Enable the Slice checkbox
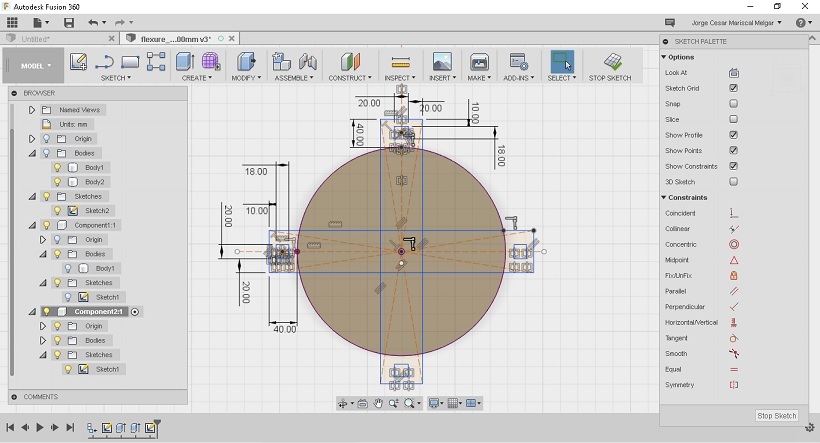This screenshot has height=443, width=820. 734,119
